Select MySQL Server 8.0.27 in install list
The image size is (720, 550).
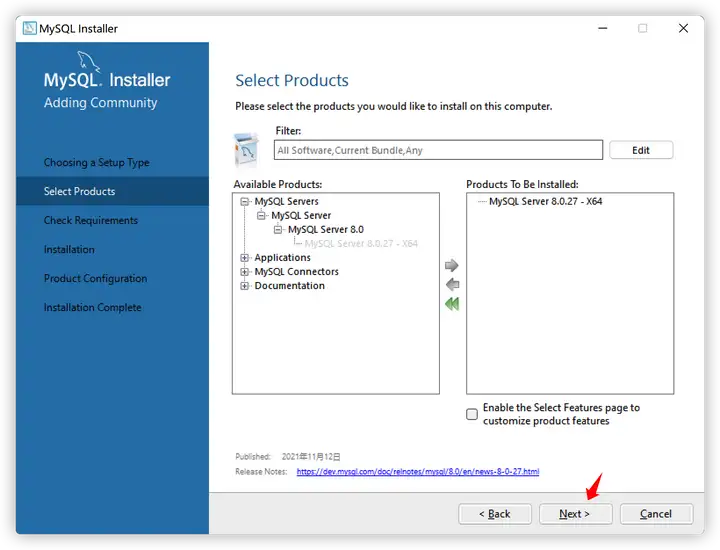coord(546,202)
